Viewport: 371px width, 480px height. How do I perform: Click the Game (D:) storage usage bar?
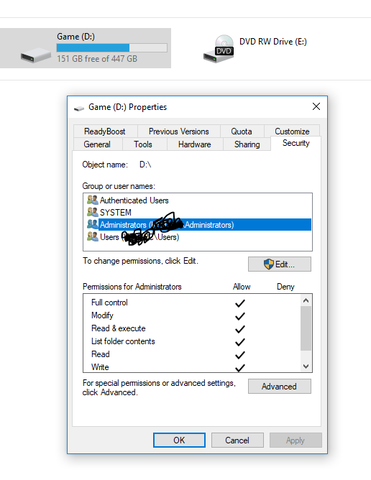click(x=112, y=48)
